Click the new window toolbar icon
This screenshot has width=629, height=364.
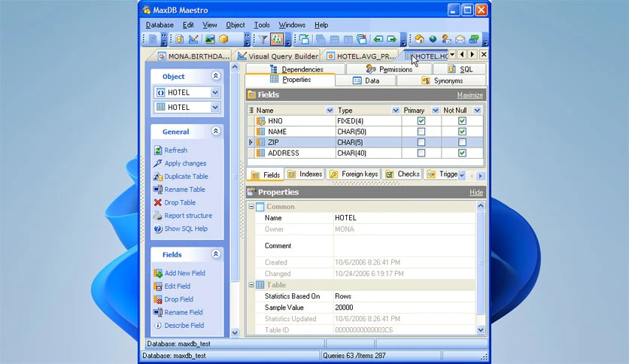click(305, 39)
